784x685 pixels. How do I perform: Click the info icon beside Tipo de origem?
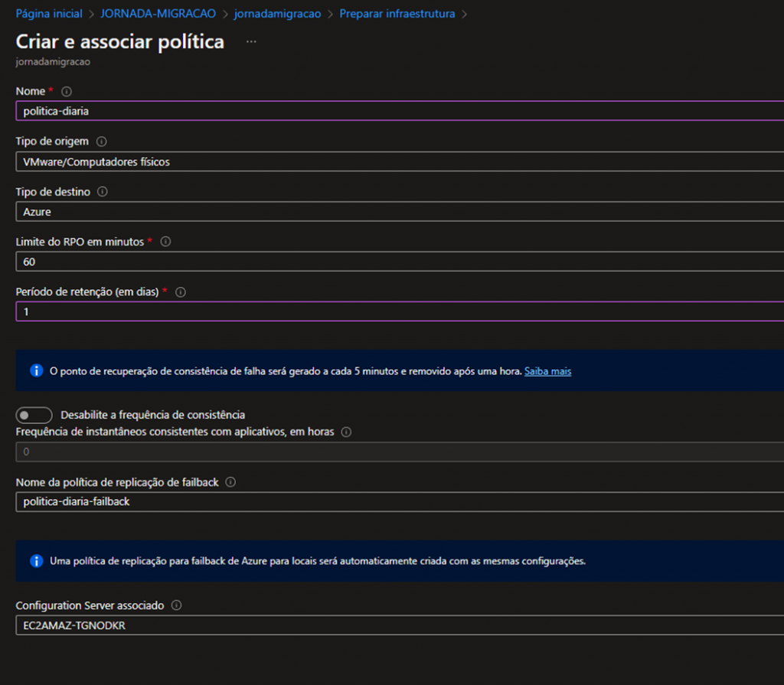102,142
